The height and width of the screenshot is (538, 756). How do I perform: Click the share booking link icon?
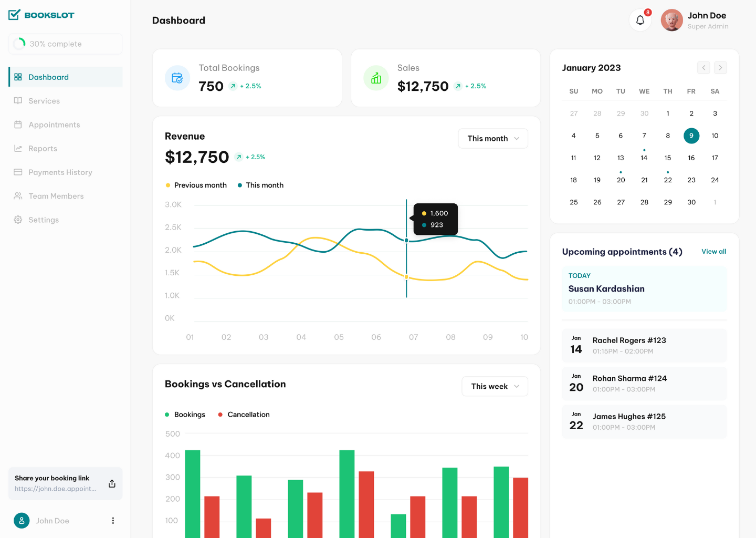coord(112,483)
